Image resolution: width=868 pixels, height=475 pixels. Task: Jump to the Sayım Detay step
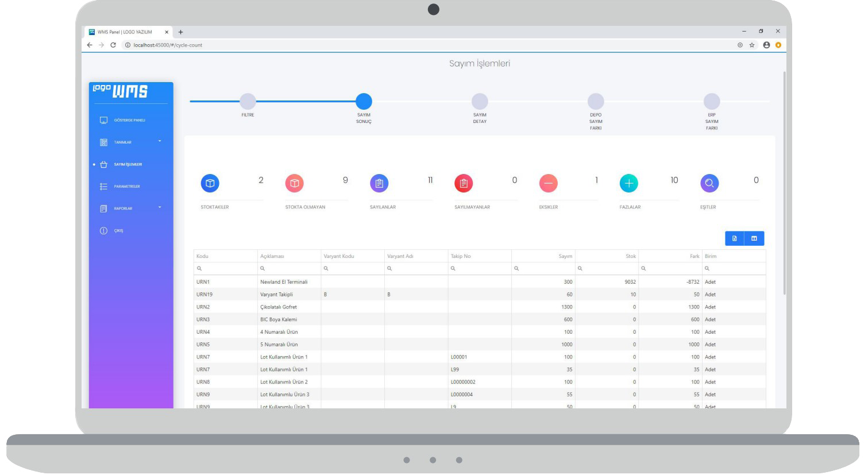click(480, 102)
